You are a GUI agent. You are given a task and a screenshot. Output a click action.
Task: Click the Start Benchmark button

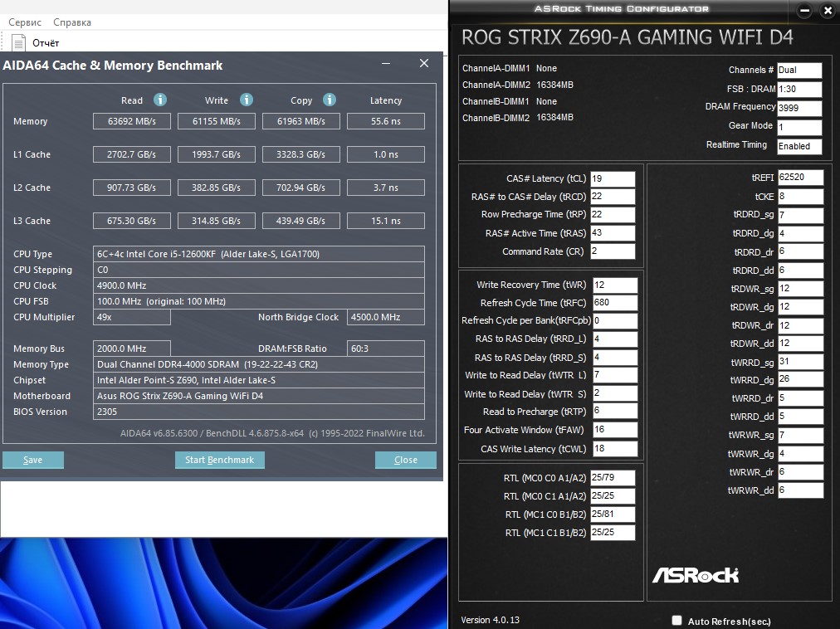click(220, 460)
